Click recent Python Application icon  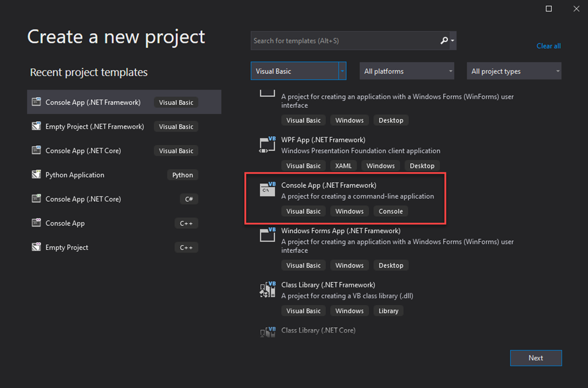click(x=36, y=175)
